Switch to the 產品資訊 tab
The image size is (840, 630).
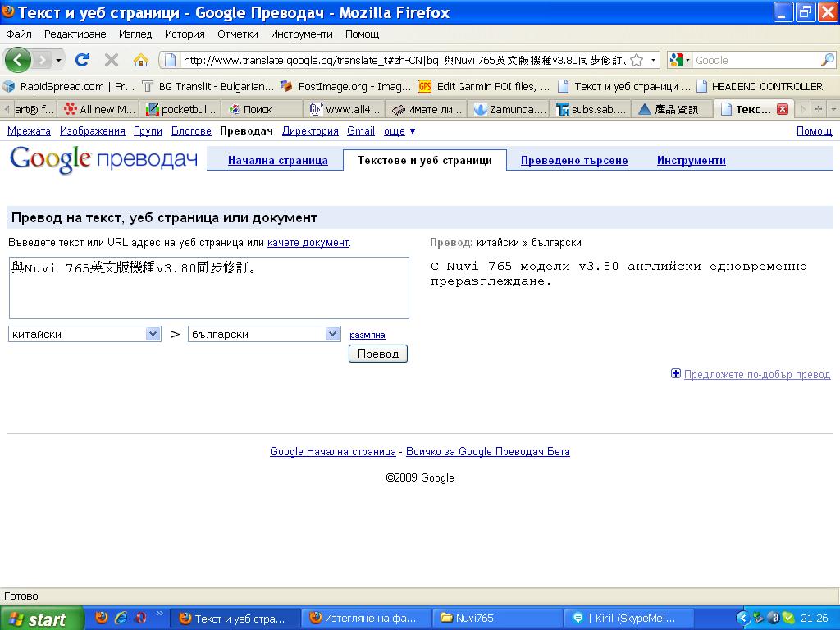(x=673, y=109)
